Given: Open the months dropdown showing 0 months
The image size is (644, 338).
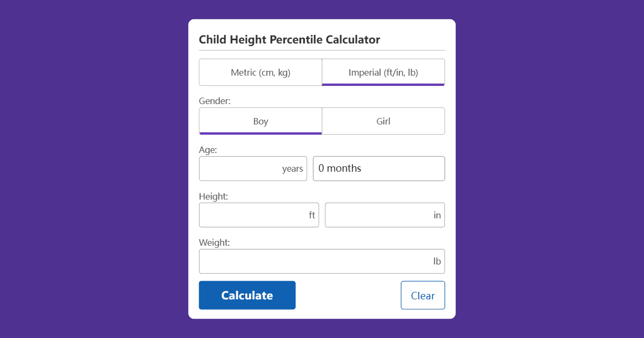Looking at the screenshot, I should click(x=379, y=168).
